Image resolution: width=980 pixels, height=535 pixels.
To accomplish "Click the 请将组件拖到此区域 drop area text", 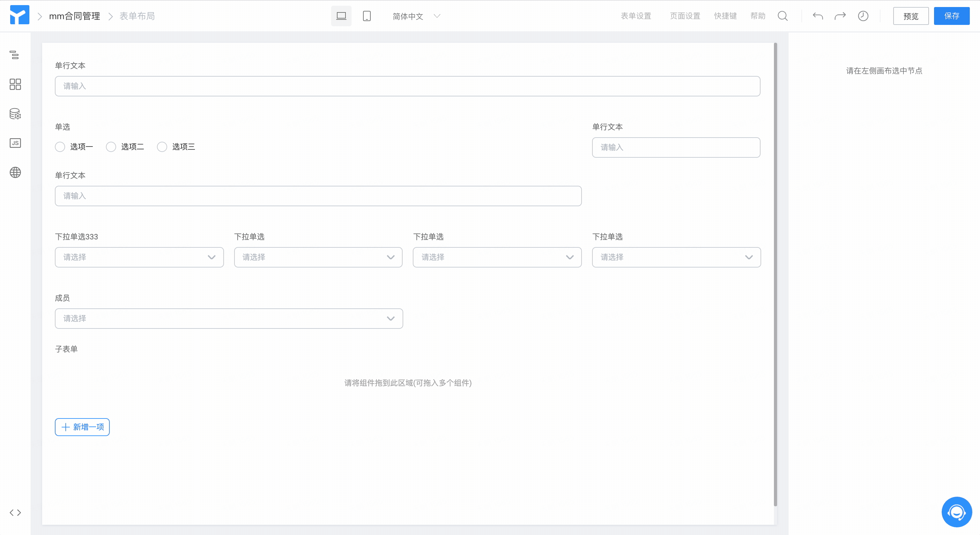I will 408,383.
